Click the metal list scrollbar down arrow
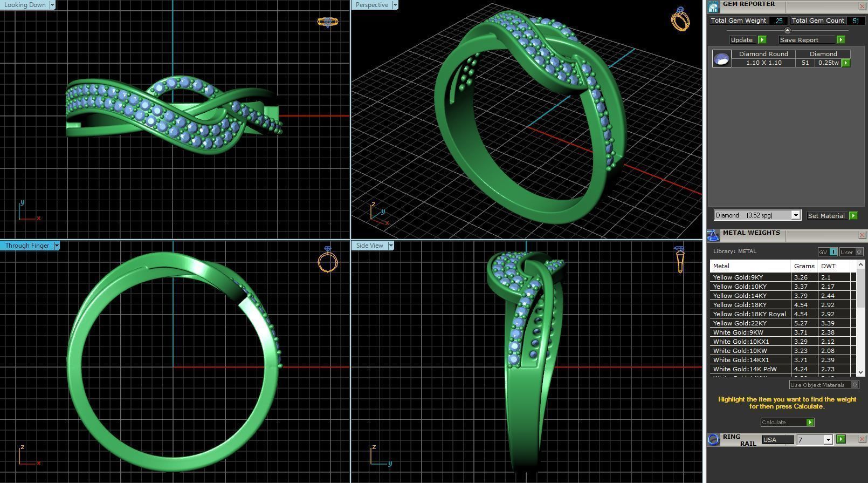The height and width of the screenshot is (483, 868). click(860, 372)
